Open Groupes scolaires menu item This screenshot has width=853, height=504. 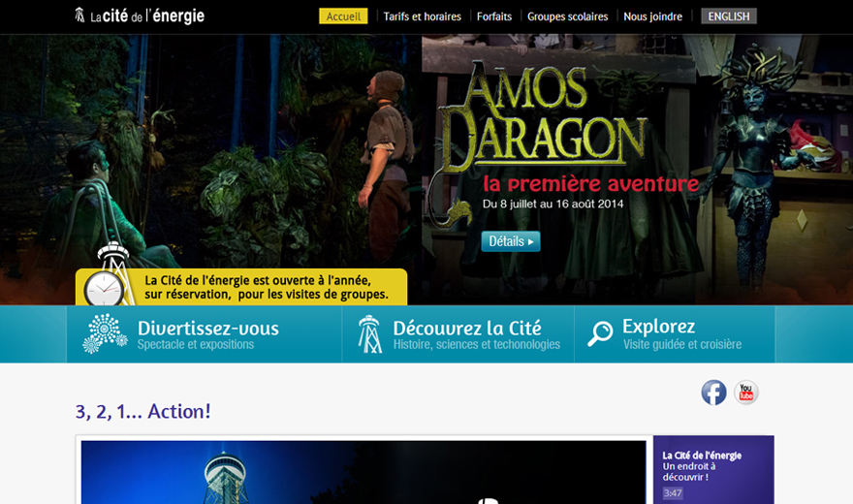coord(567,16)
